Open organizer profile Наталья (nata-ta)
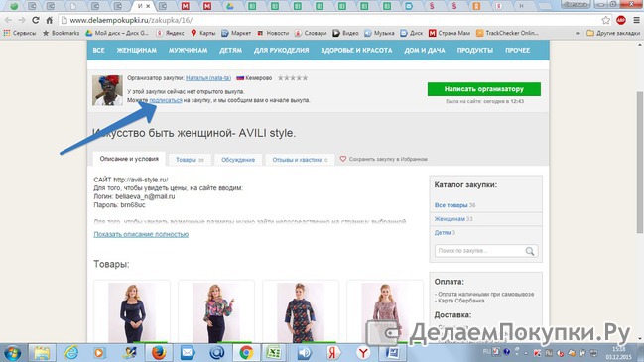 pyautogui.click(x=208, y=78)
